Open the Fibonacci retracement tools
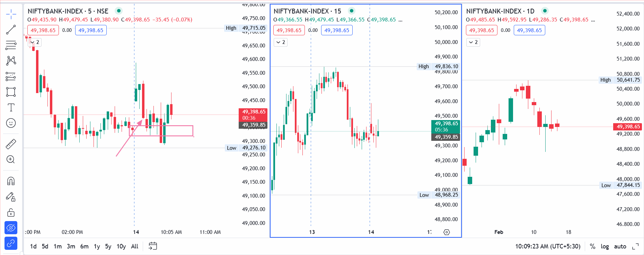The height and width of the screenshot is (255, 644). point(11,45)
